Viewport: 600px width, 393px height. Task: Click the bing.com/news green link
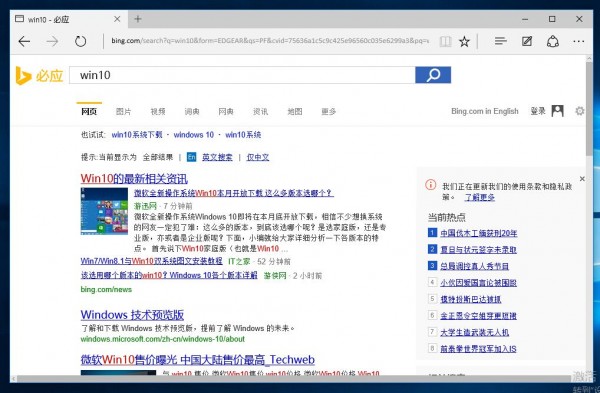click(106, 289)
